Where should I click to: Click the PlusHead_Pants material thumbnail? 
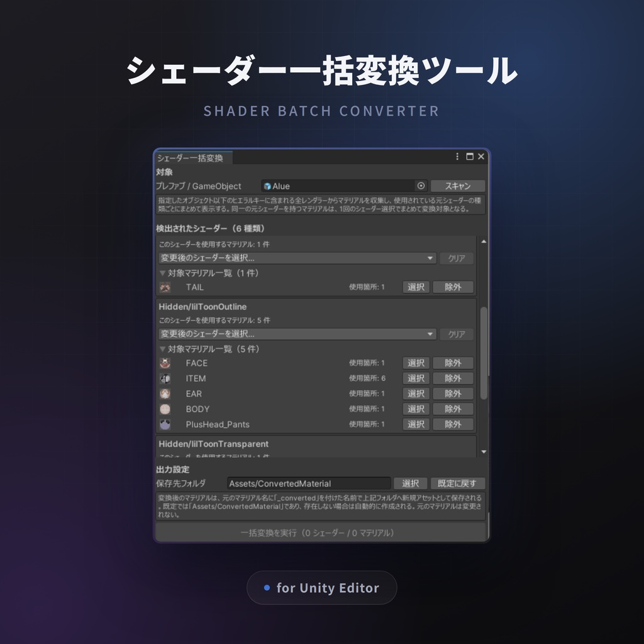coord(165,425)
